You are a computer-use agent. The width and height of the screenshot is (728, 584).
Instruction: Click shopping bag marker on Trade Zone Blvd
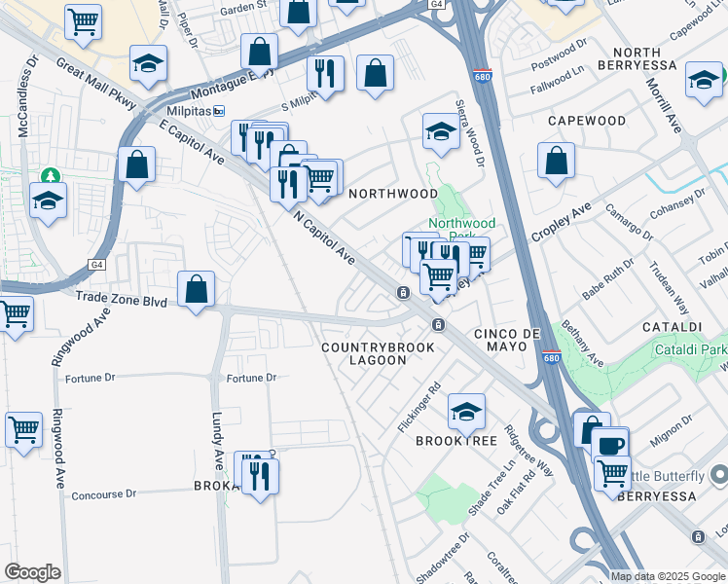tap(196, 289)
